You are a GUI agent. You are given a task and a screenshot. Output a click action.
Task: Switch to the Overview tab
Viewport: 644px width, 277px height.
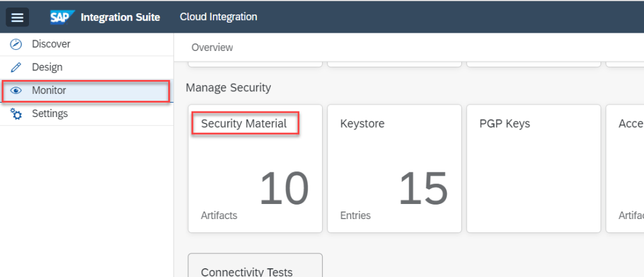click(x=212, y=48)
